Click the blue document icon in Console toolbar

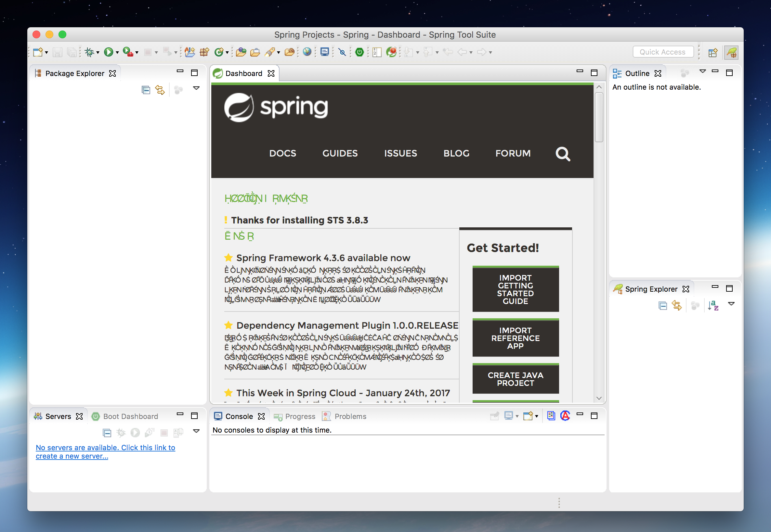point(551,416)
